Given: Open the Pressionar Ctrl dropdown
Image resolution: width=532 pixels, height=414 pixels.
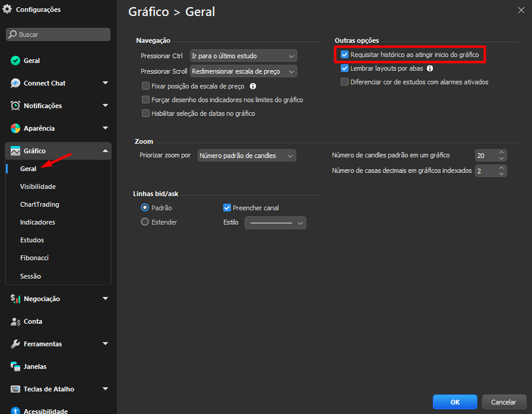Looking at the screenshot, I should click(x=243, y=56).
